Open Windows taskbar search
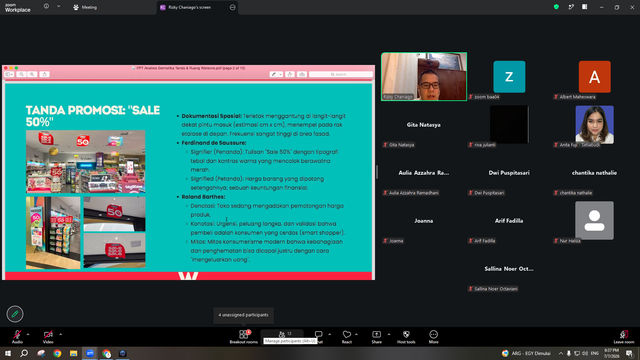This screenshot has height=360, width=640. tap(24, 353)
